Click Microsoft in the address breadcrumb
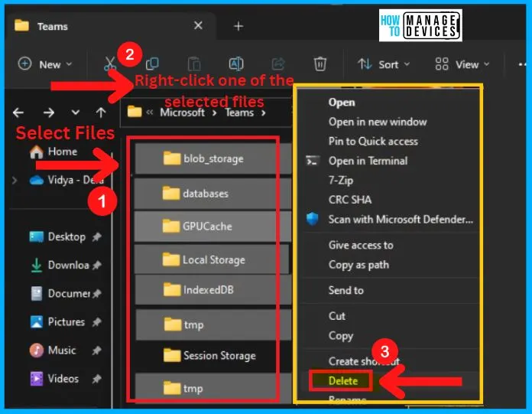This screenshot has width=532, height=414. pyautogui.click(x=182, y=112)
